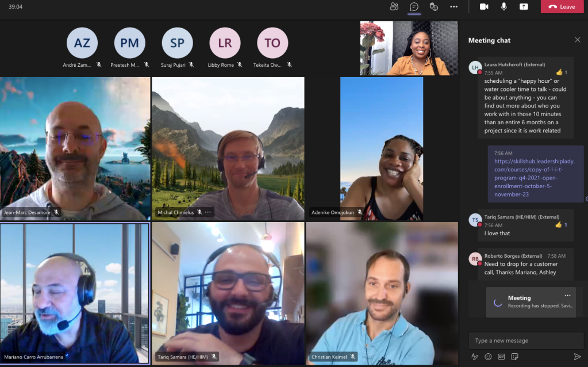Image resolution: width=588 pixels, height=367 pixels.
Task: Select André Zam's AZ avatar
Action: (82, 43)
